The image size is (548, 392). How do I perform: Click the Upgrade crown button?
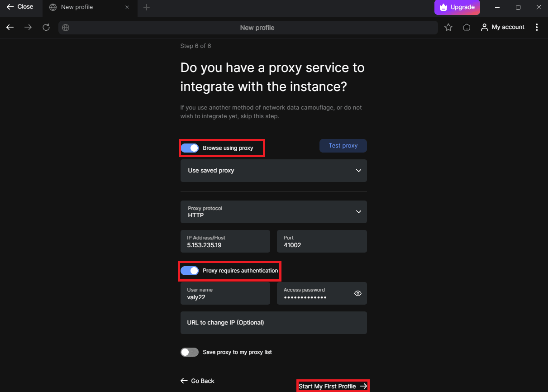[457, 7]
